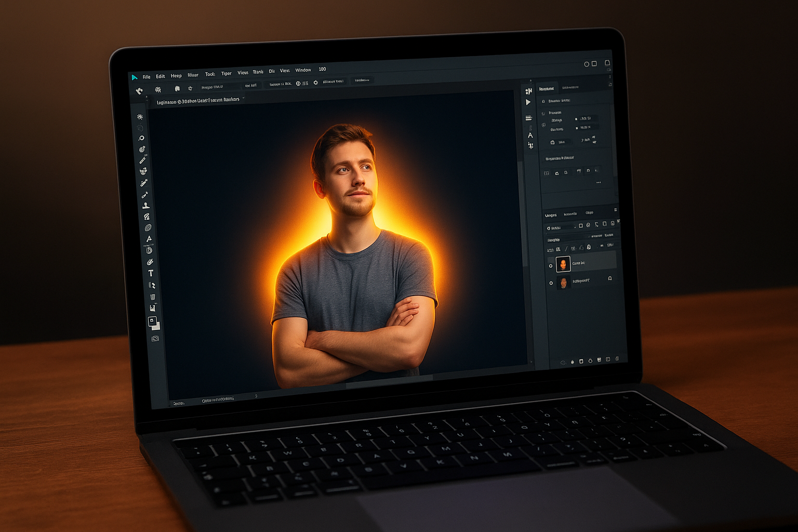Toggle visibility of the top portrait layer
The image size is (798, 532).
(x=551, y=265)
